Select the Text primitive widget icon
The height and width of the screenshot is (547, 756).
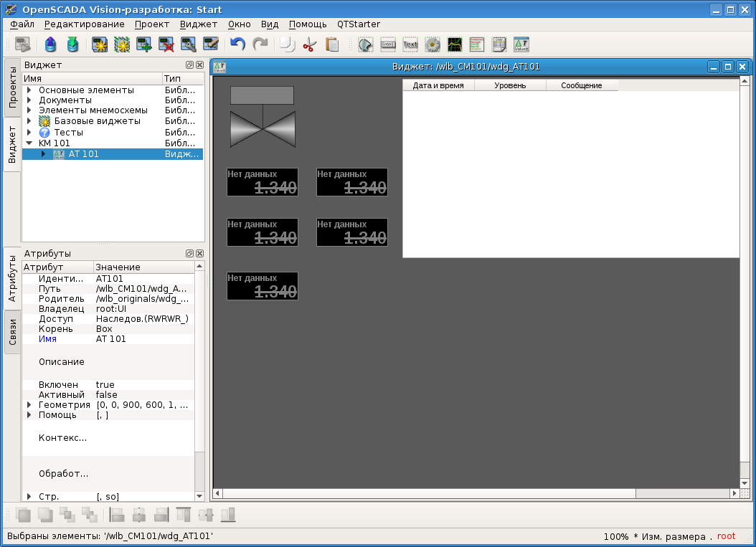[410, 44]
